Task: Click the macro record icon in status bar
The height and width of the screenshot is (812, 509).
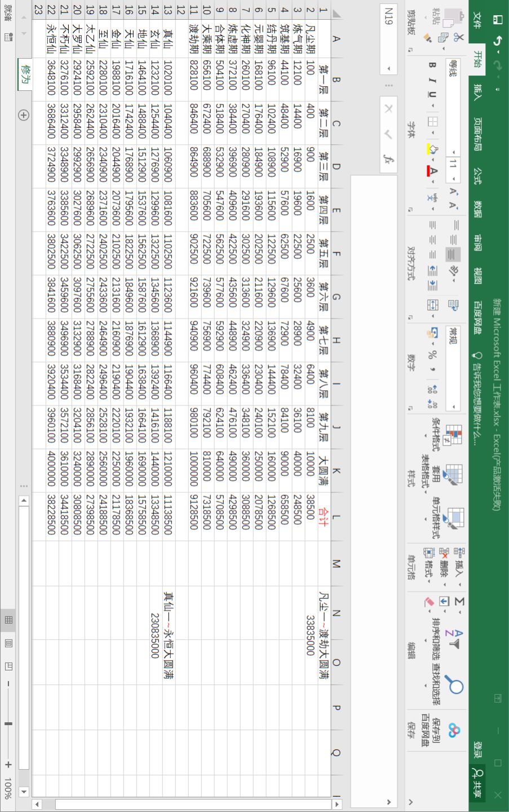Action: click(x=8, y=37)
